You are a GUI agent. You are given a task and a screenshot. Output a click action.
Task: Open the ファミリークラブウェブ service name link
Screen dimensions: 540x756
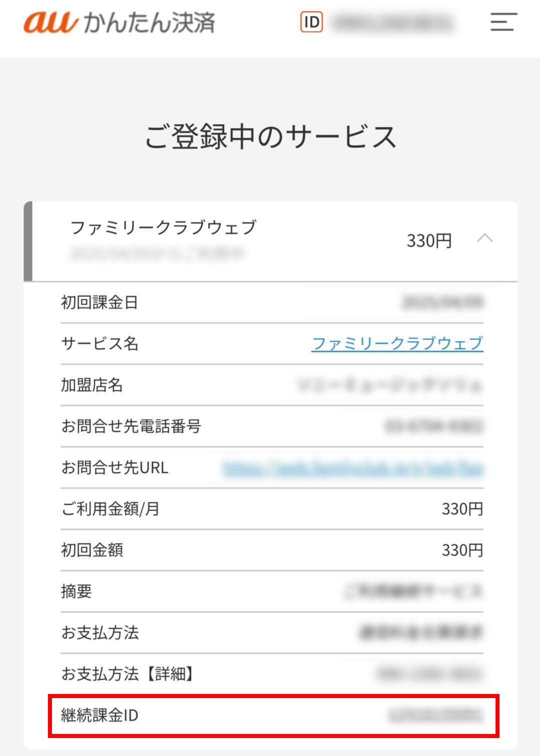pyautogui.click(x=397, y=343)
